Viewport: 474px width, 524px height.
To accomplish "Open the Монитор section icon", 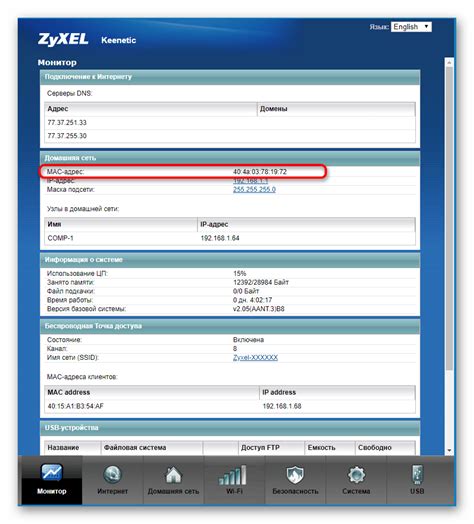I will pos(52,472).
